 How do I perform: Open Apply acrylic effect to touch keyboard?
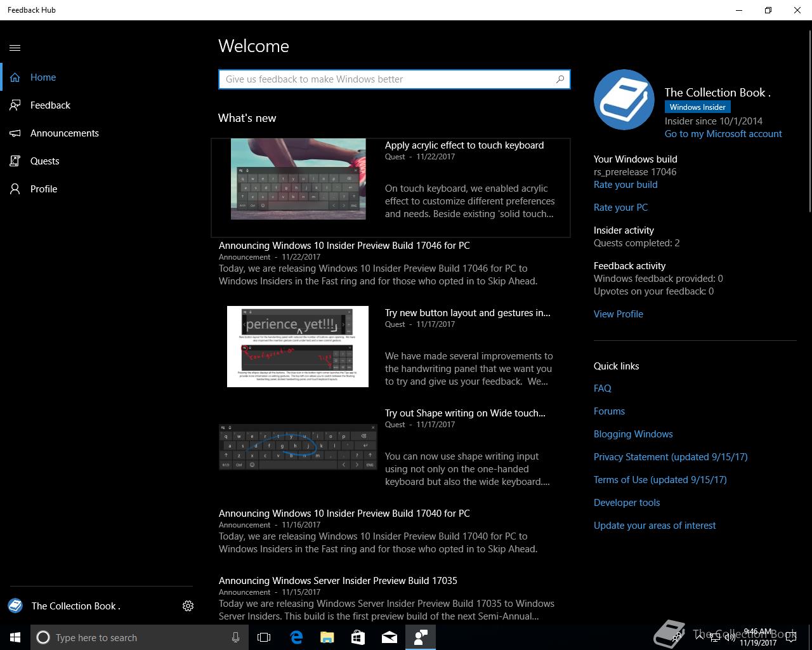click(464, 145)
